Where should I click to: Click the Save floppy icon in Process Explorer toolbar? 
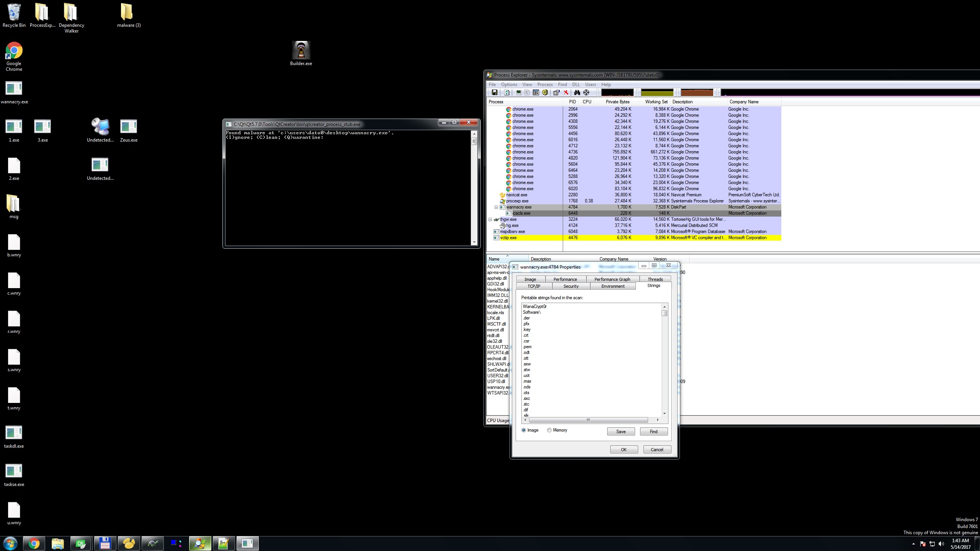(x=495, y=93)
